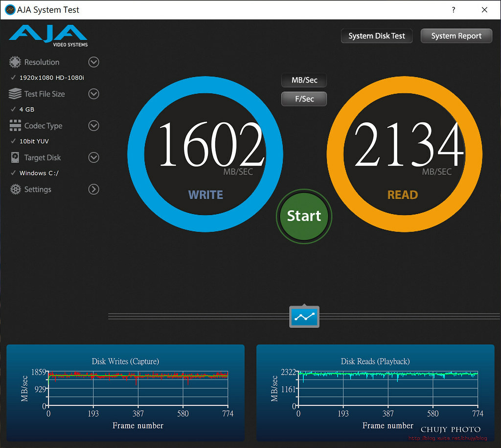This screenshot has height=448, width=501.
Task: Click the Target Disk label
Action: (43, 158)
